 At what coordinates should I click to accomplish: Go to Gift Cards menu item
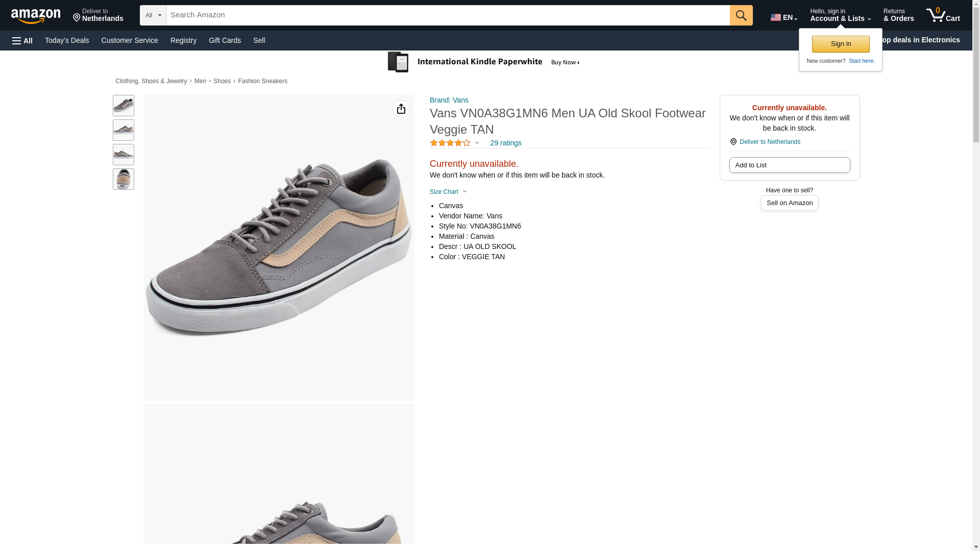click(225, 40)
